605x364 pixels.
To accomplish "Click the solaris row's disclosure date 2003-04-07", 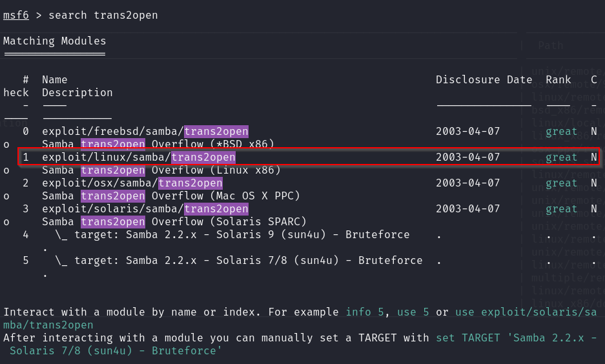I will coord(467,209).
